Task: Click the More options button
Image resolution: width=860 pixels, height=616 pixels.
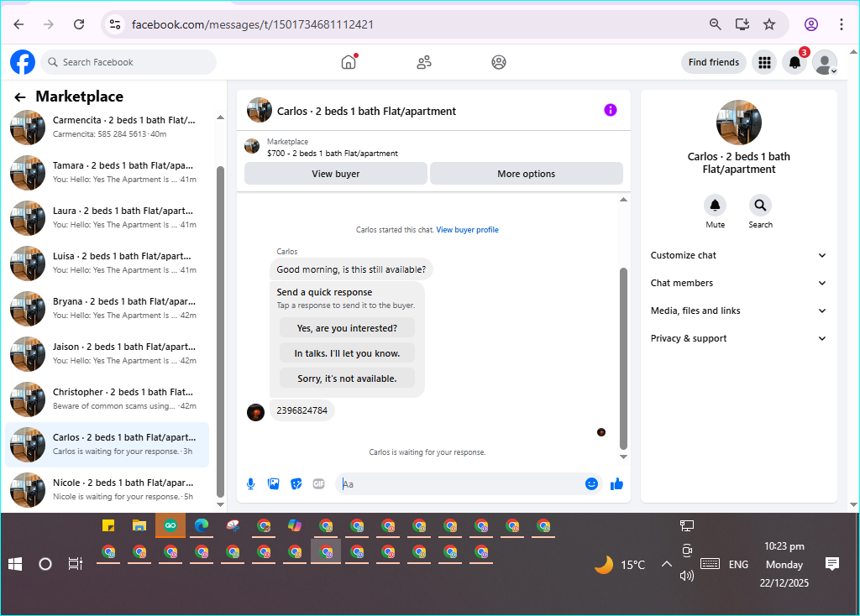Action: coord(526,173)
